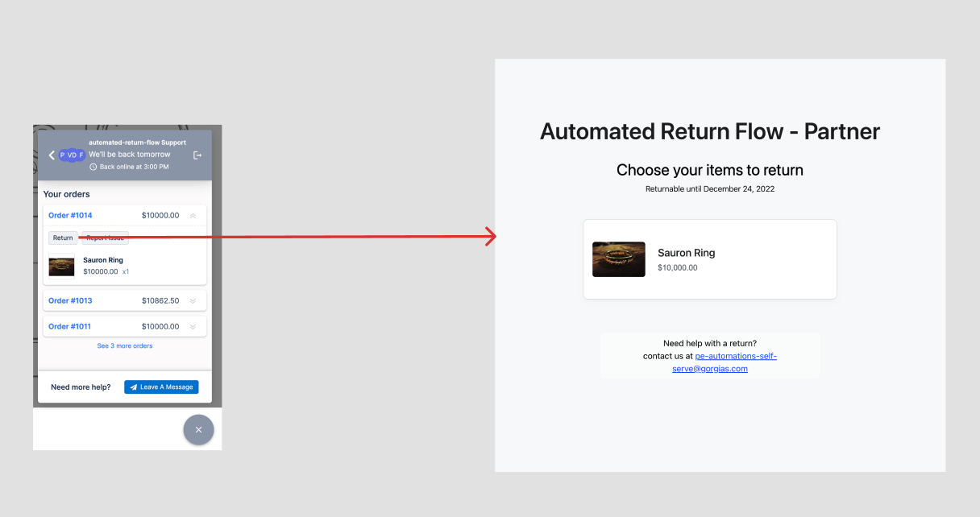The image size is (980, 517).
Task: Expand Order #1013 chevron
Action: tap(193, 301)
